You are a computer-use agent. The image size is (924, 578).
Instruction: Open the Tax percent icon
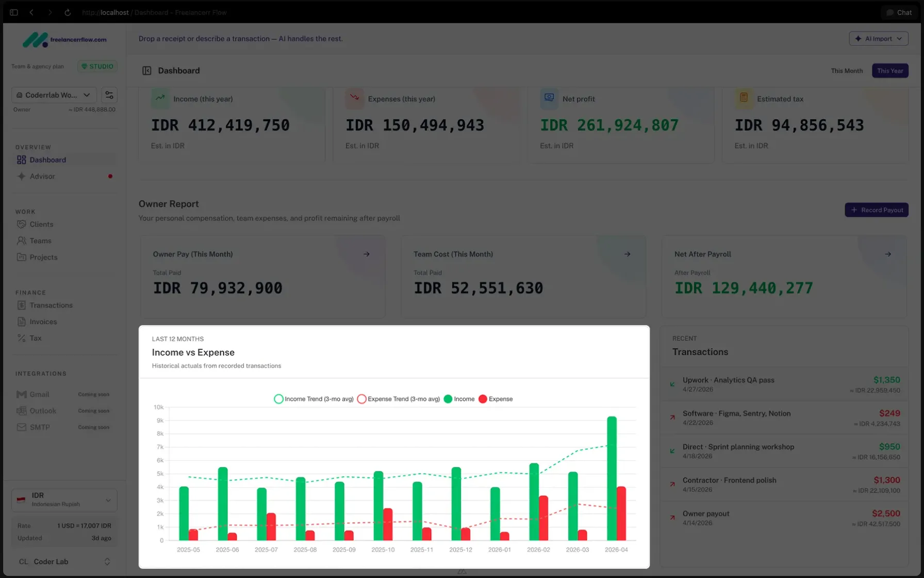(22, 338)
